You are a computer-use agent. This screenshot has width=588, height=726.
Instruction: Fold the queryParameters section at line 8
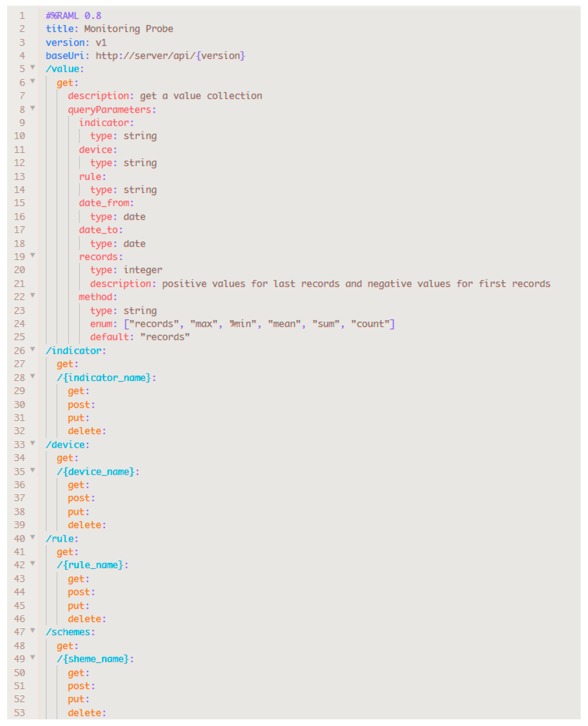33,108
